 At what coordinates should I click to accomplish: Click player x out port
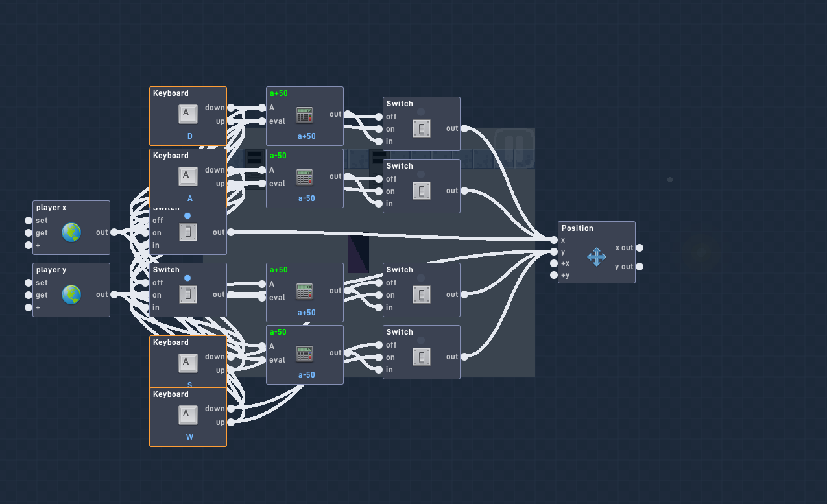click(114, 232)
